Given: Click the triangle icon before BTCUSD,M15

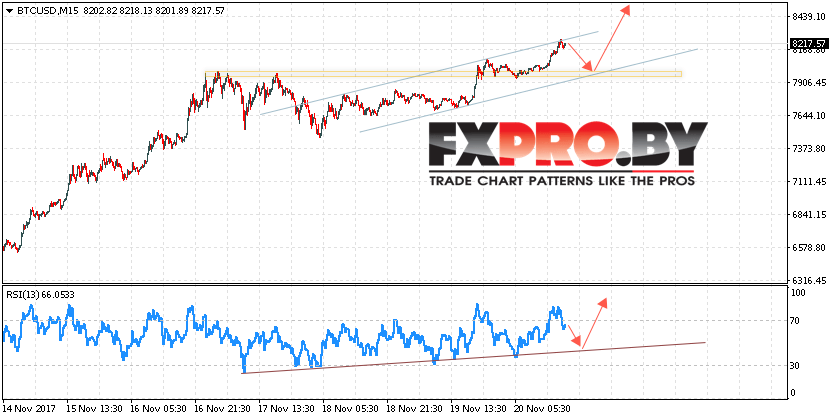Looking at the screenshot, I should [9, 10].
